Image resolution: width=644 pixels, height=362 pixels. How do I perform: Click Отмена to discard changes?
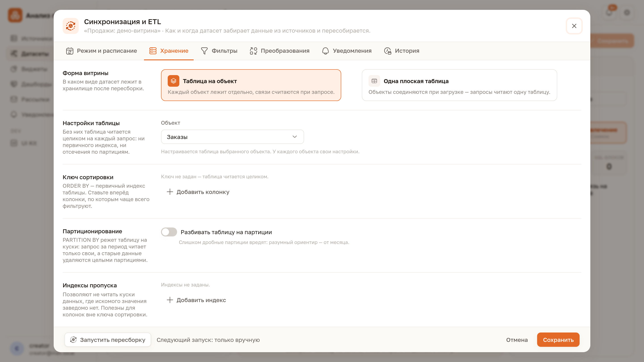pos(517,340)
